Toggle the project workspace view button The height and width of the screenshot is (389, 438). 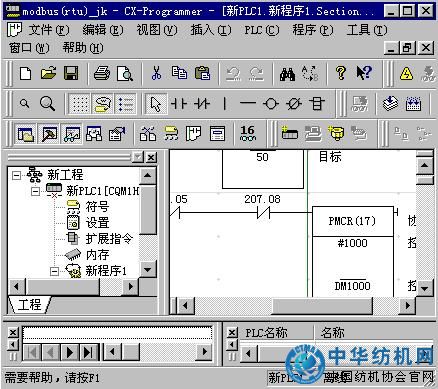pyautogui.click(x=26, y=134)
